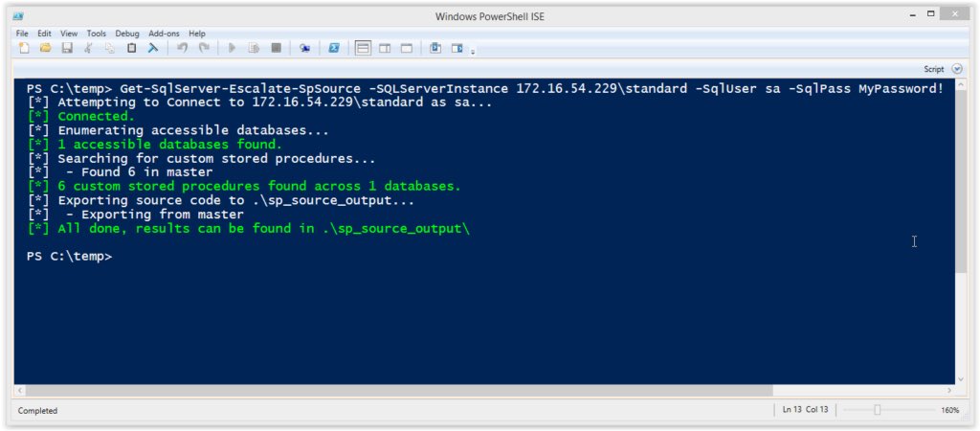This screenshot has width=980, height=431.
Task: Undo the last action
Action: point(182,48)
